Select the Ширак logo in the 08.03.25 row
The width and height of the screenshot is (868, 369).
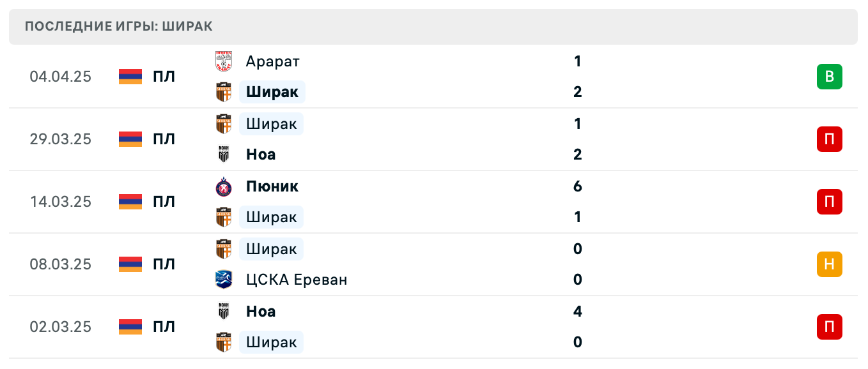223,249
